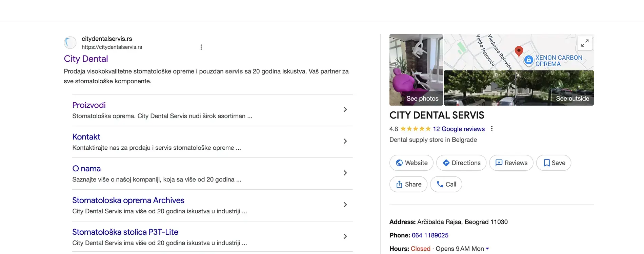Open See outside street view thumbnail
Image resolution: width=644 pixels, height=254 pixels.
click(519, 88)
